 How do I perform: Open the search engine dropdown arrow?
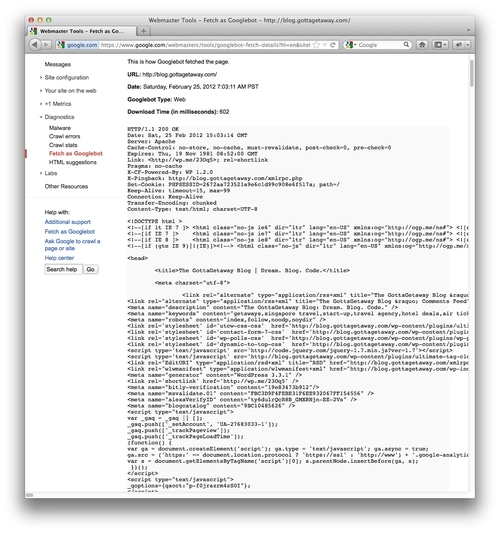[x=355, y=45]
